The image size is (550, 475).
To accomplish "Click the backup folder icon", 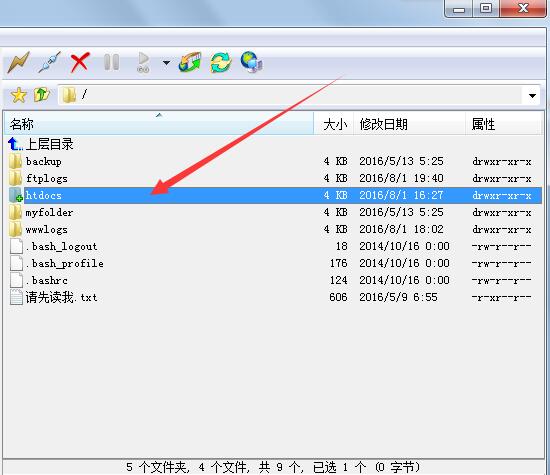I will (x=15, y=161).
